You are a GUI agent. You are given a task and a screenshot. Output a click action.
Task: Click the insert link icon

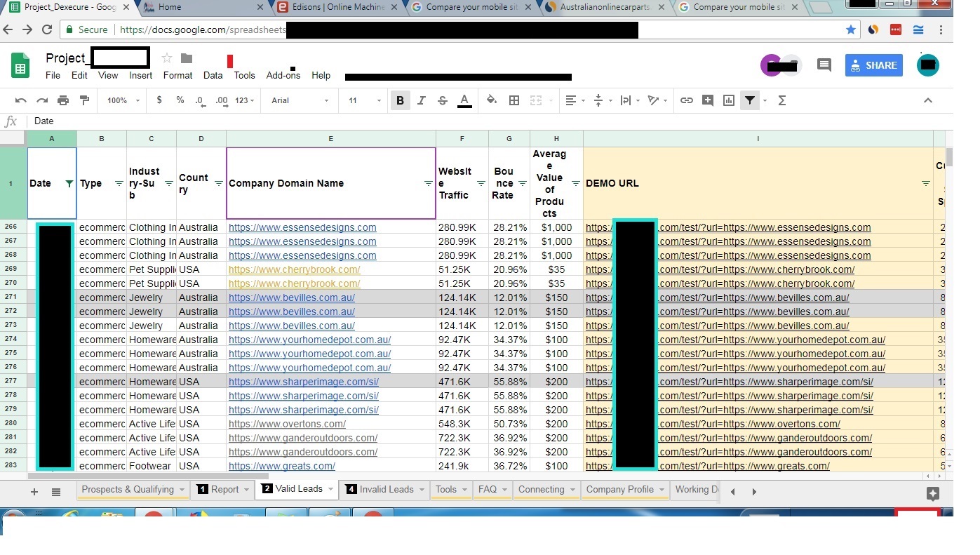tap(686, 100)
